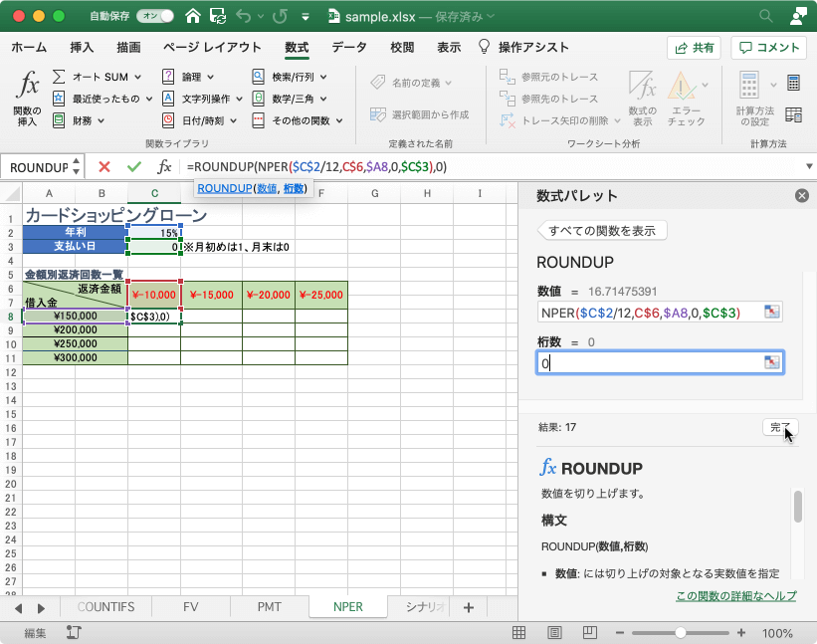Add a new sheet with plus button
This screenshot has width=817, height=644.
[x=468, y=607]
